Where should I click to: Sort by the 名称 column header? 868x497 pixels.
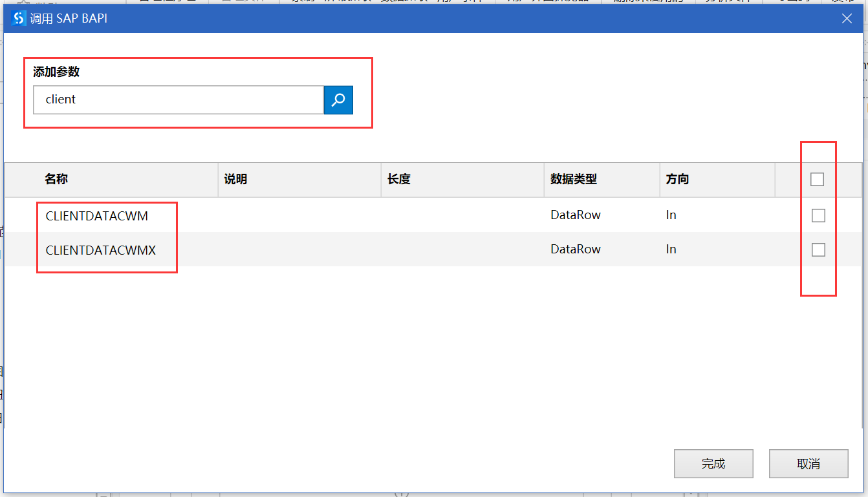pyautogui.click(x=56, y=179)
